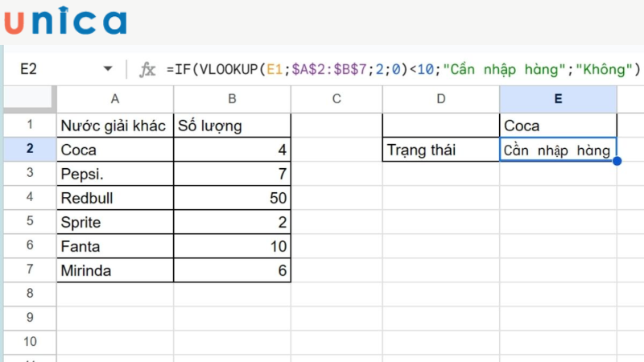This screenshot has height=362, width=644.
Task: Select row 10 header
Action: coord(30,342)
